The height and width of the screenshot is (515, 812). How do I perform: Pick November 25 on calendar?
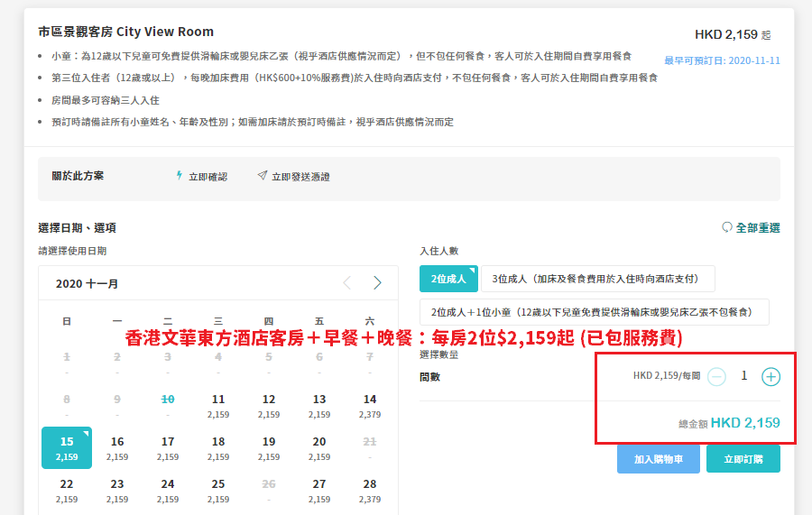pos(218,491)
